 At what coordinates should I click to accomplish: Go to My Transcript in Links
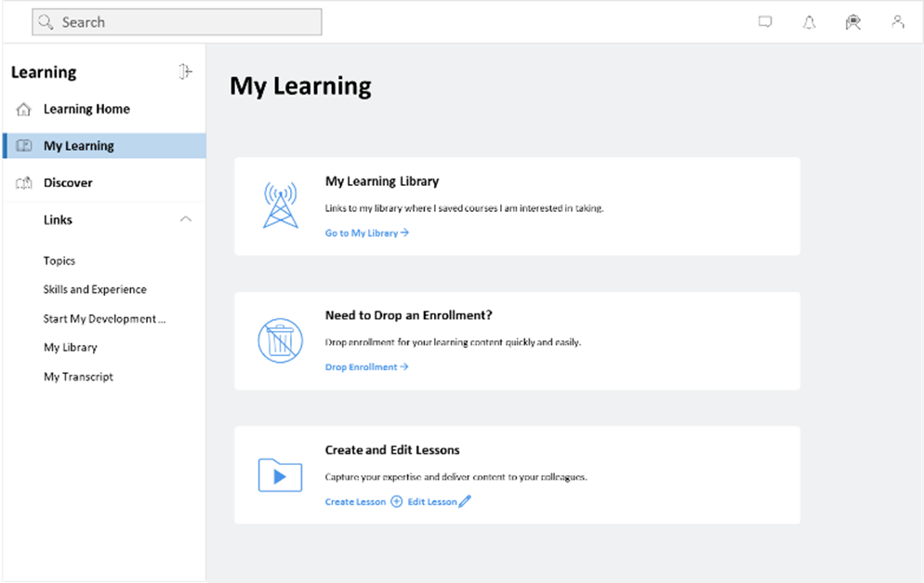(x=78, y=377)
